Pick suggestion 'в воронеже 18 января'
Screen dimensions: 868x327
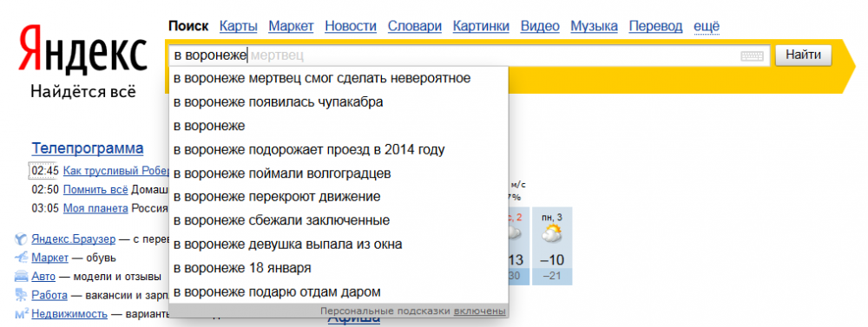[x=339, y=268]
